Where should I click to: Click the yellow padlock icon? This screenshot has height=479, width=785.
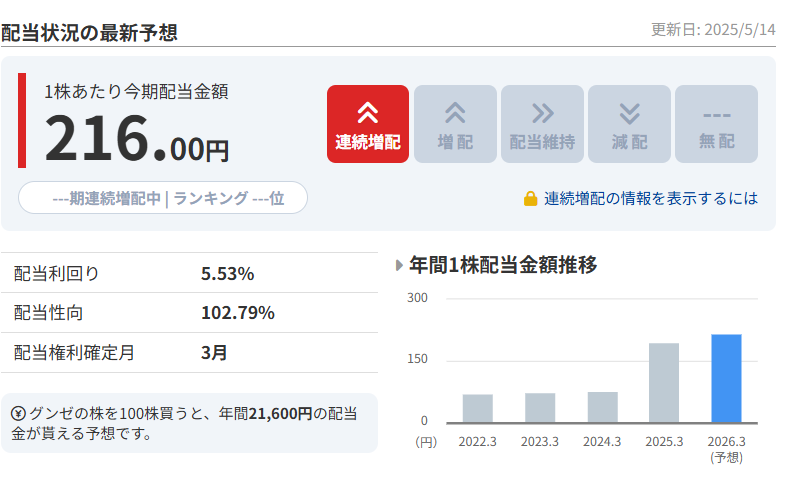tap(531, 199)
